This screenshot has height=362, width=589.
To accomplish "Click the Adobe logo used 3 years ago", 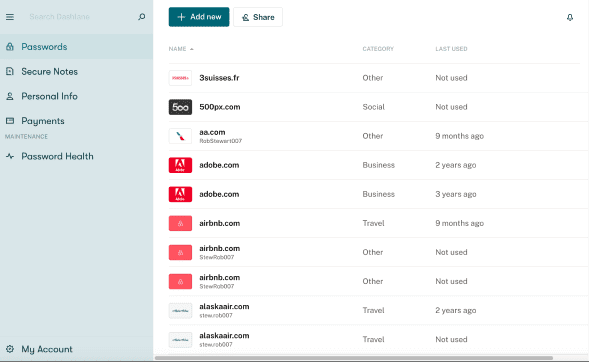I will [180, 194].
